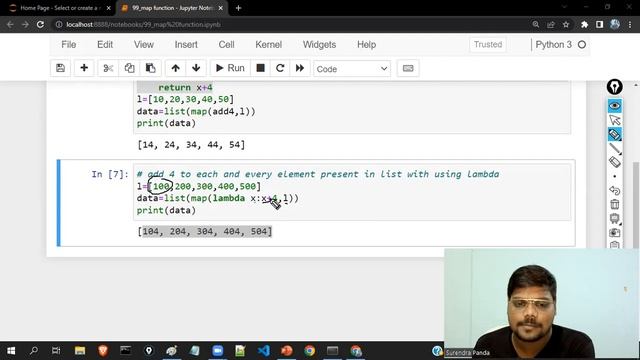Click the output [14, 24, 34, 44, 54]
The height and width of the screenshot is (360, 640).
tap(191, 144)
